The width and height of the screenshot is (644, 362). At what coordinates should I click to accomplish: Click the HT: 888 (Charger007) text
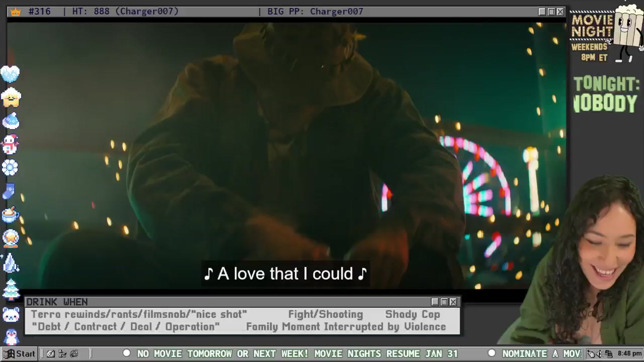tap(125, 11)
